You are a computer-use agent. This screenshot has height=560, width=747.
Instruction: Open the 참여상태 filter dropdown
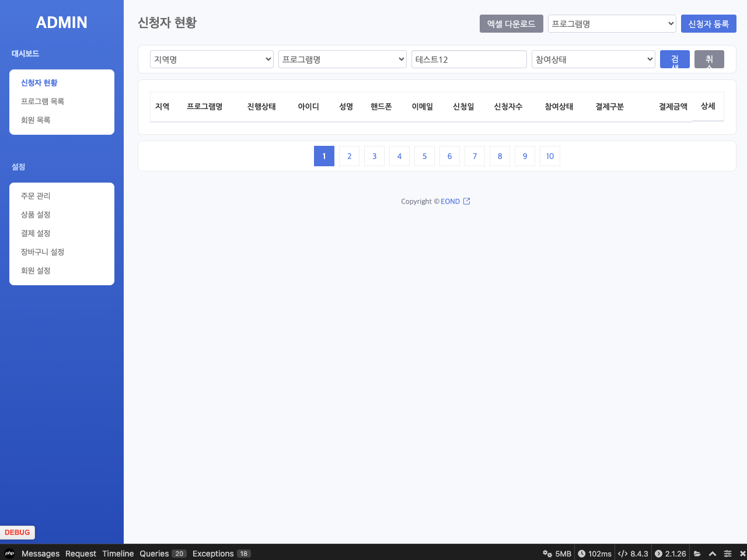[x=593, y=60]
